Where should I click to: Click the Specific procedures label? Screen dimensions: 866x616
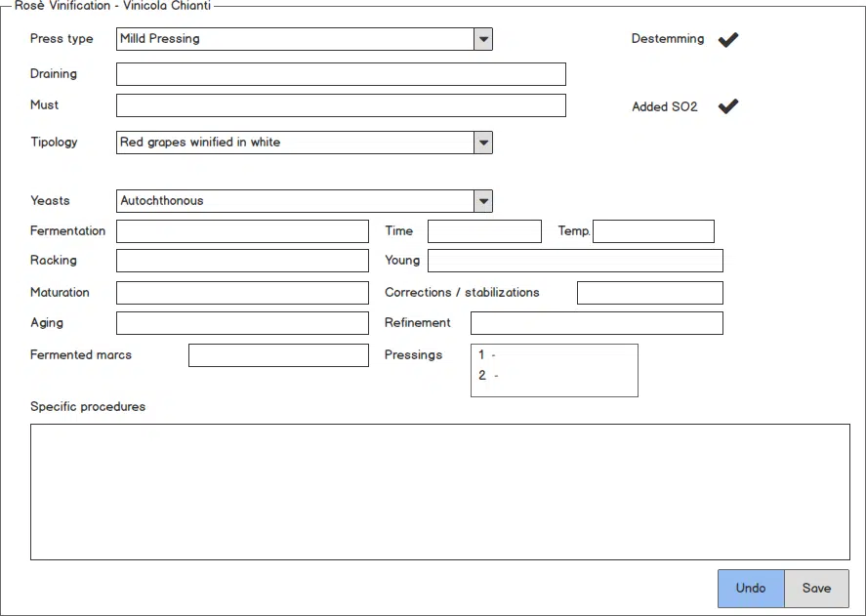(88, 407)
